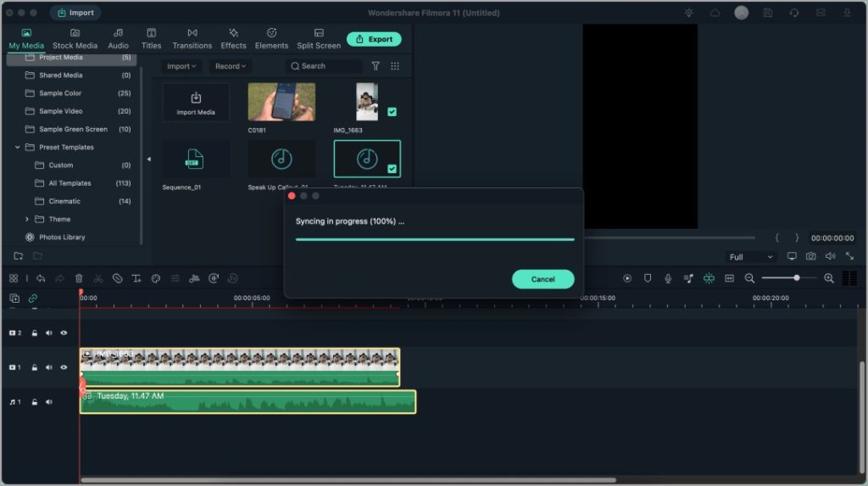Expand the Theme folder in sidebar
Screen dimensions: 868x486
27,219
